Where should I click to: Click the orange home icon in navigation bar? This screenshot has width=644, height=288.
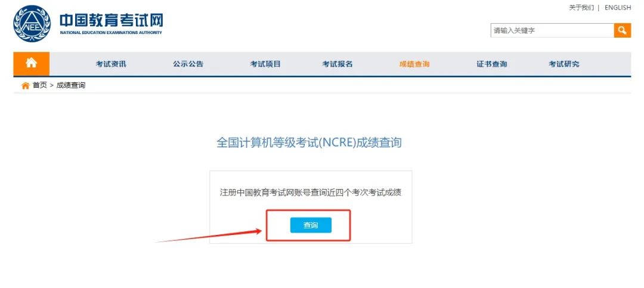point(31,64)
